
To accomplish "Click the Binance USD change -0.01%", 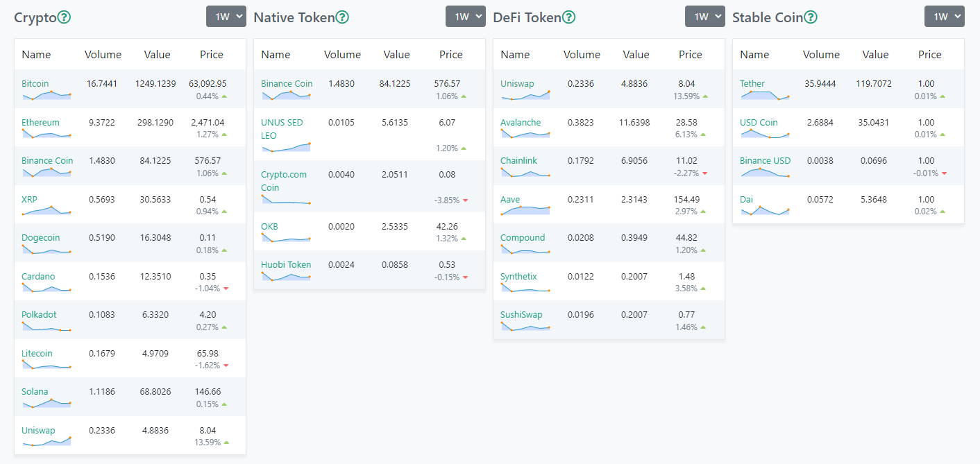I will pyautogui.click(x=926, y=173).
